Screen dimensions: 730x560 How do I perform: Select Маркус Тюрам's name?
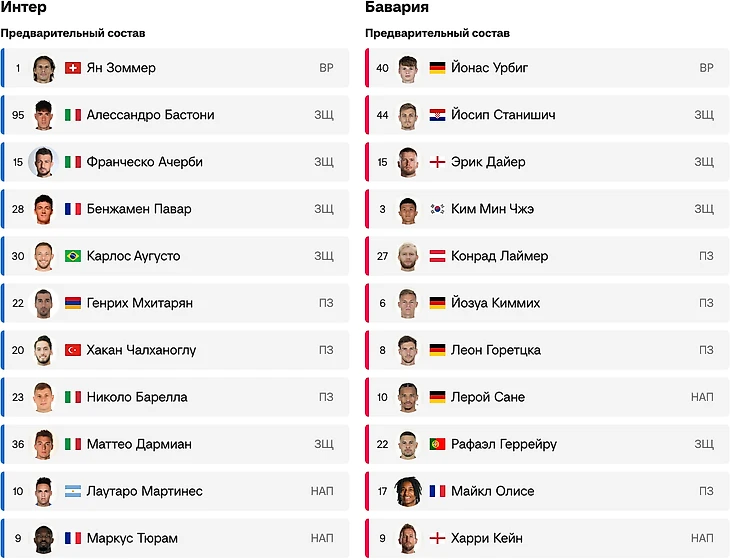[x=132, y=538]
